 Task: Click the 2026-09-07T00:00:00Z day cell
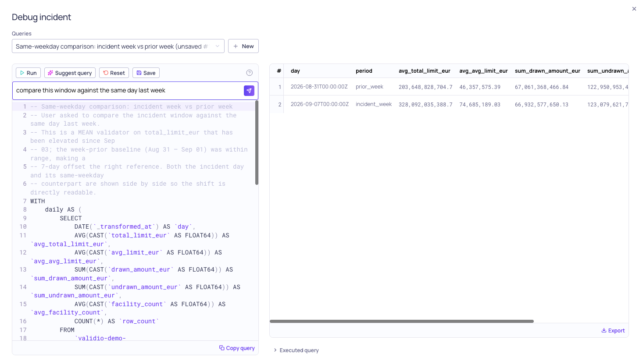pos(320,104)
